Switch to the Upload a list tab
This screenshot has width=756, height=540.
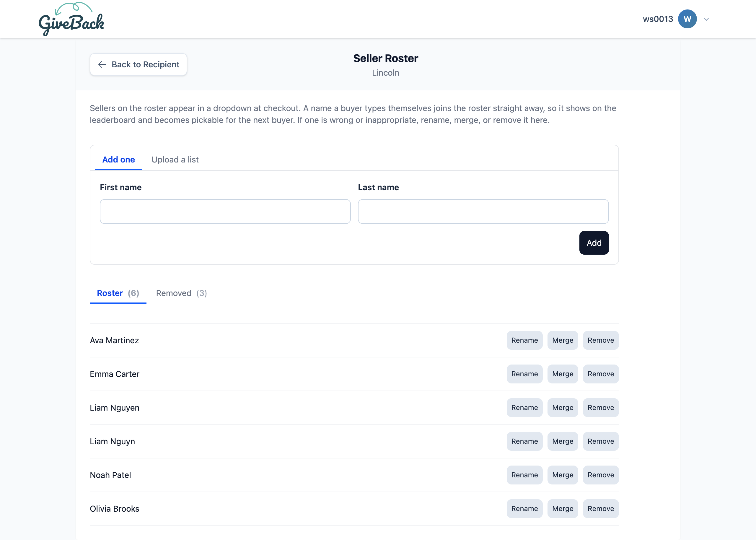pos(175,160)
